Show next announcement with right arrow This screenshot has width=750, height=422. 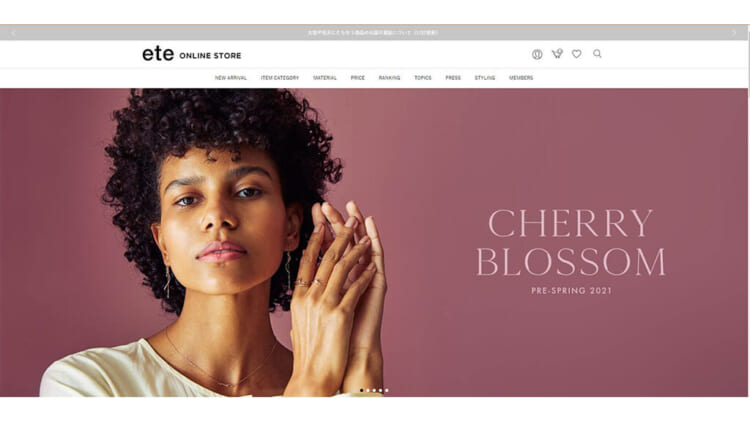734,33
